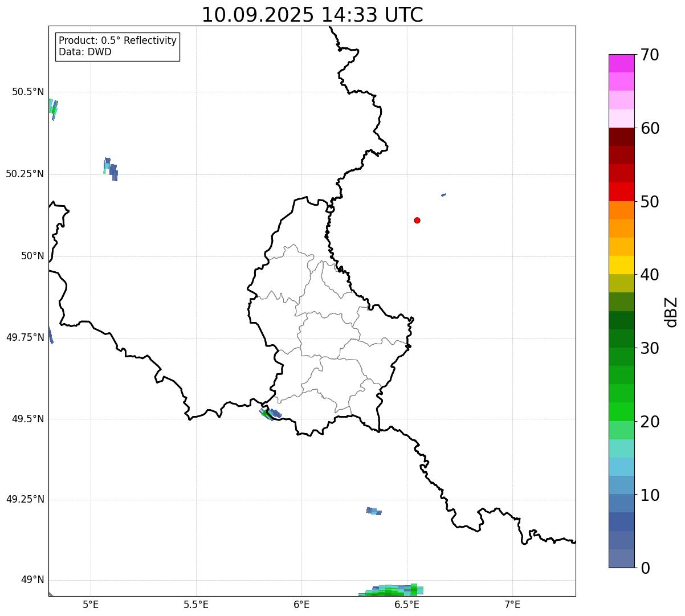
Task: Click the latitude label '49.75°N'
Action: pyautogui.click(x=25, y=337)
